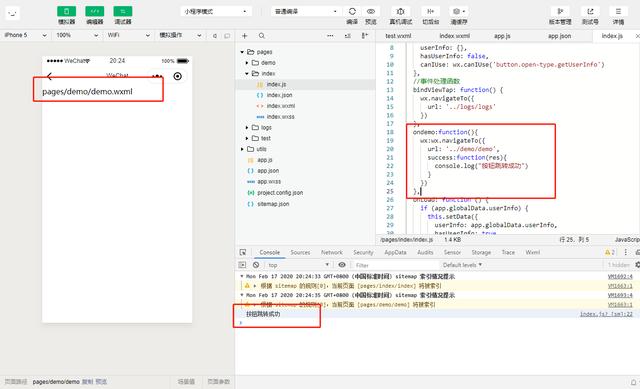Open index.wxml in the file tree
The height and width of the screenshot is (389, 640).
point(280,106)
